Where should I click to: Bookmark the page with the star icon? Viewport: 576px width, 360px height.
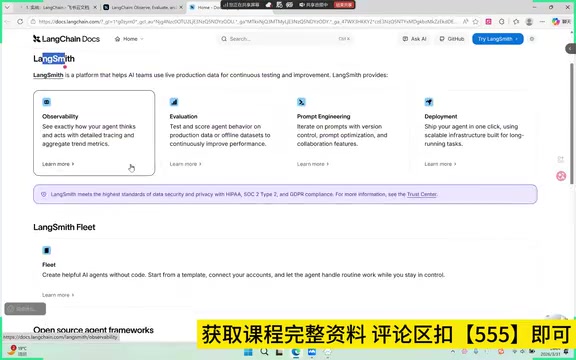coord(475,22)
